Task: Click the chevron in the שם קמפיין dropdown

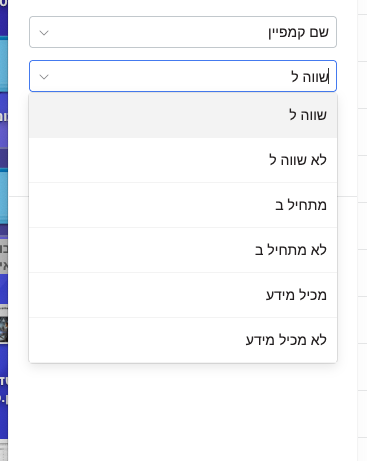Action: pos(44,33)
